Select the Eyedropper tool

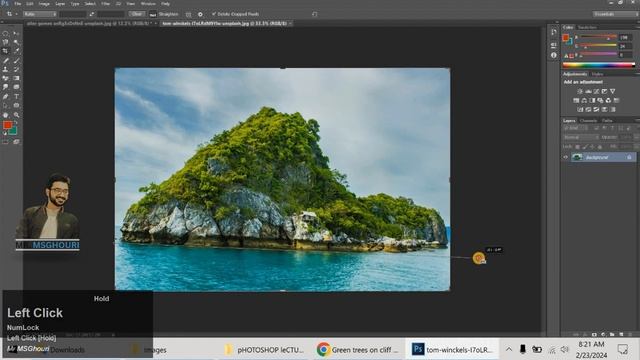pos(16,51)
